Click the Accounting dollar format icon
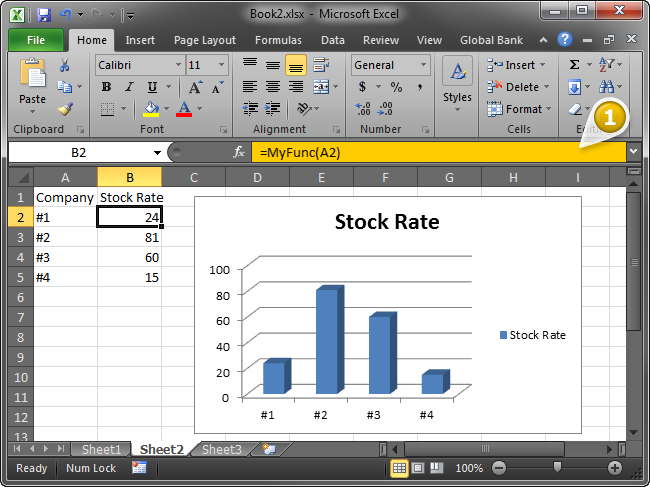Image resolution: width=650 pixels, height=487 pixels. coord(362,87)
